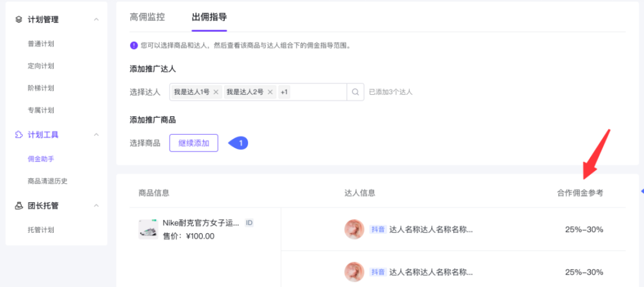Click the search magnifier in 选择达人 field
644x287 pixels.
(x=355, y=92)
